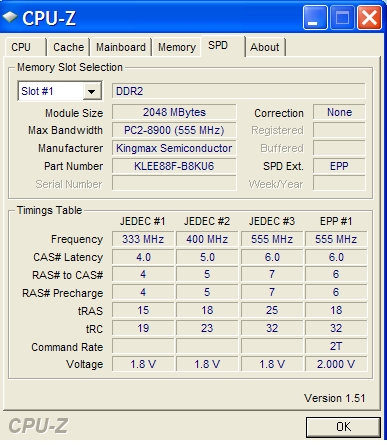Click the CPU-Z title bar icon
This screenshot has width=387, height=445.
[10, 17]
